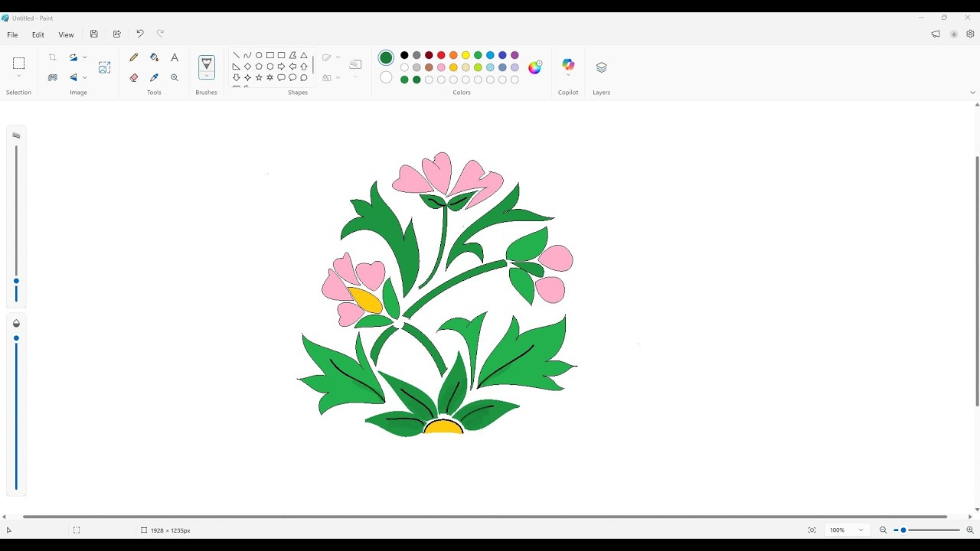Expand the Rotate options arrow
980x551 pixels.
coord(84,57)
